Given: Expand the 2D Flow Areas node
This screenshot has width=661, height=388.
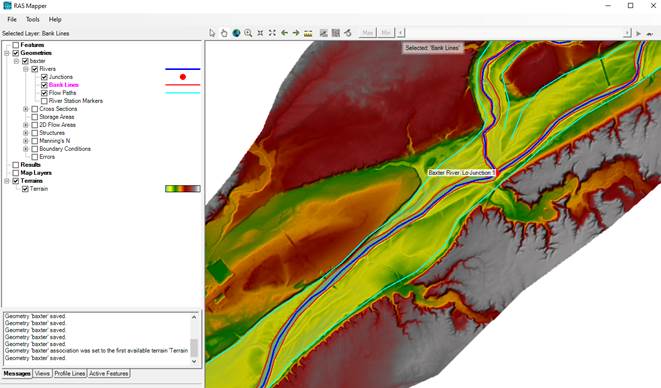Looking at the screenshot, I should click(26, 125).
